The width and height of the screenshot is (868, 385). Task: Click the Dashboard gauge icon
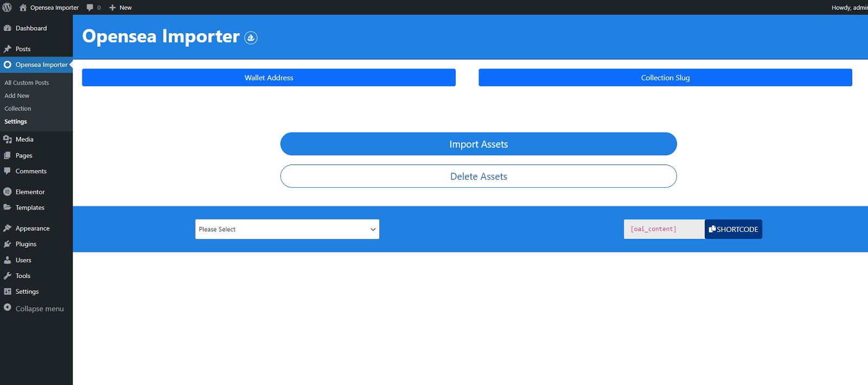pos(8,28)
